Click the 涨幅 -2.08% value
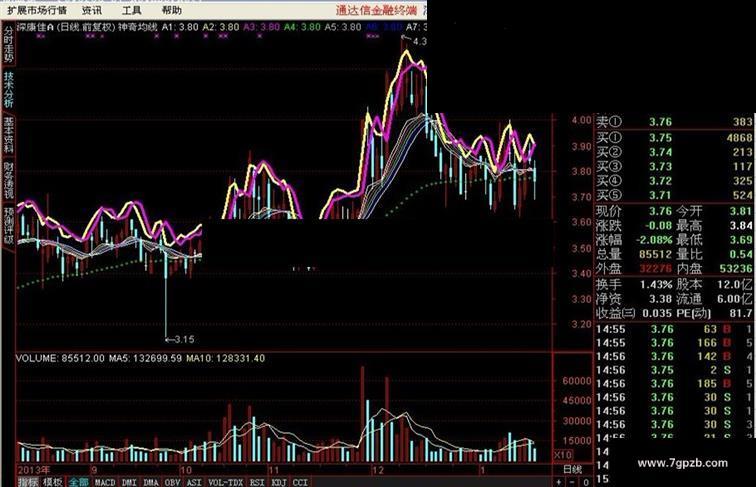 pyautogui.click(x=653, y=240)
